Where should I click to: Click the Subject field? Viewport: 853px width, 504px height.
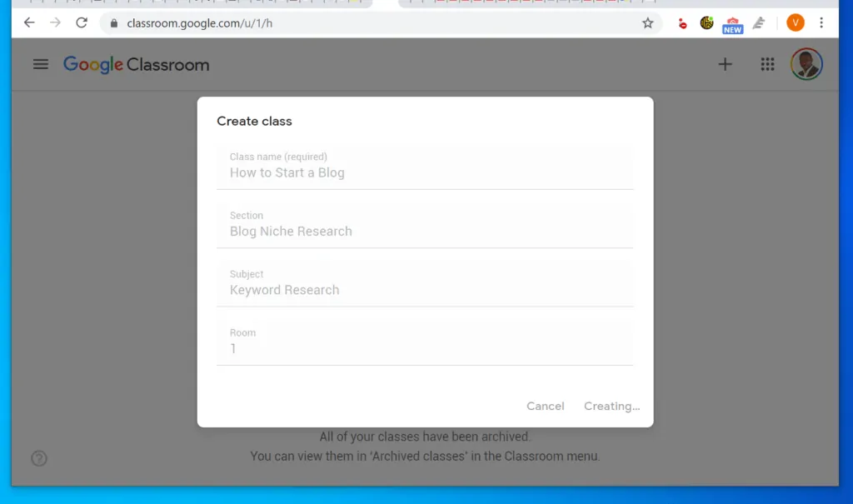pyautogui.click(x=426, y=289)
